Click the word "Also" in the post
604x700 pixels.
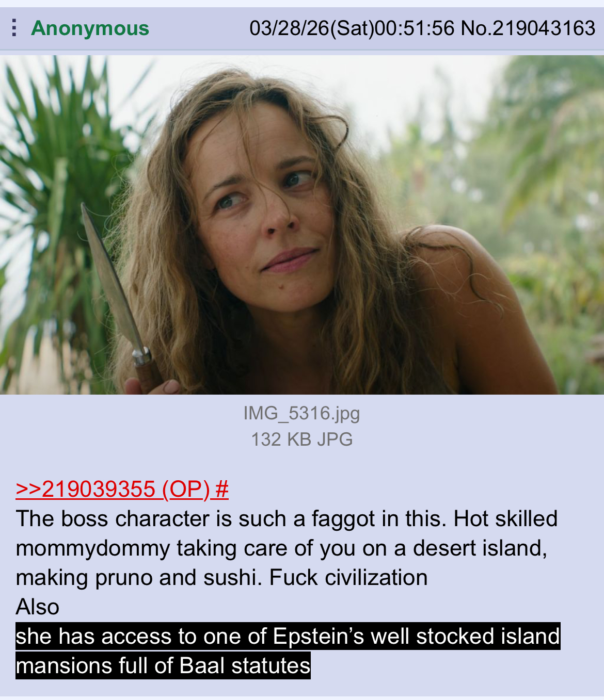tap(38, 607)
